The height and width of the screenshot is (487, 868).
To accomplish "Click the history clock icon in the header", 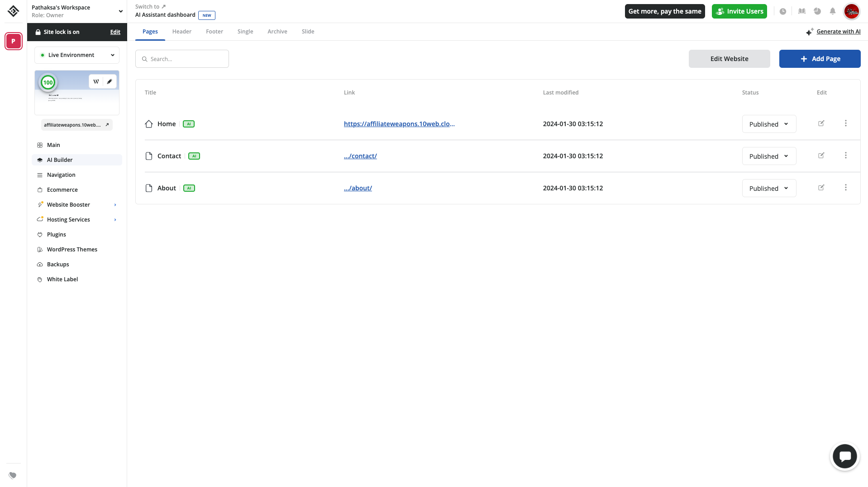I will 783,11.
